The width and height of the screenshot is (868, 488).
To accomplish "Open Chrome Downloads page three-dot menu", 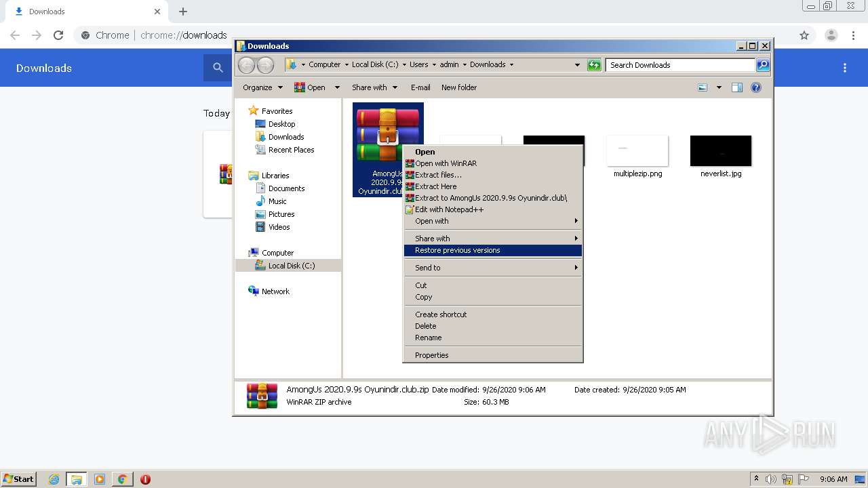I will coord(845,68).
